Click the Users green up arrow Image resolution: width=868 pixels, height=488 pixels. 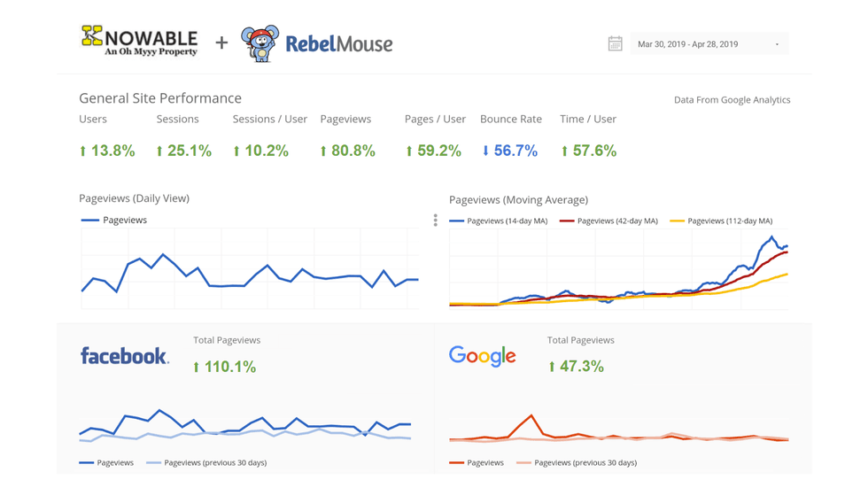click(x=83, y=151)
